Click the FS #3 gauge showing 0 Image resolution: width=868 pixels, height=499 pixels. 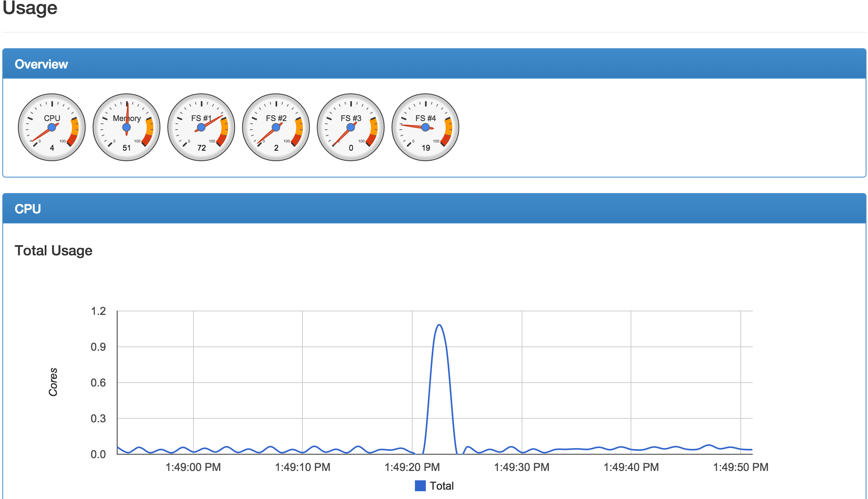point(350,127)
